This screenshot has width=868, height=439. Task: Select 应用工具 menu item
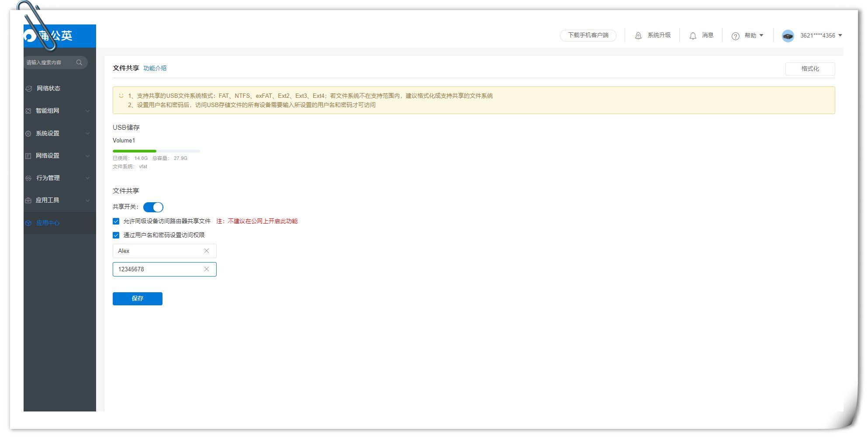[60, 200]
